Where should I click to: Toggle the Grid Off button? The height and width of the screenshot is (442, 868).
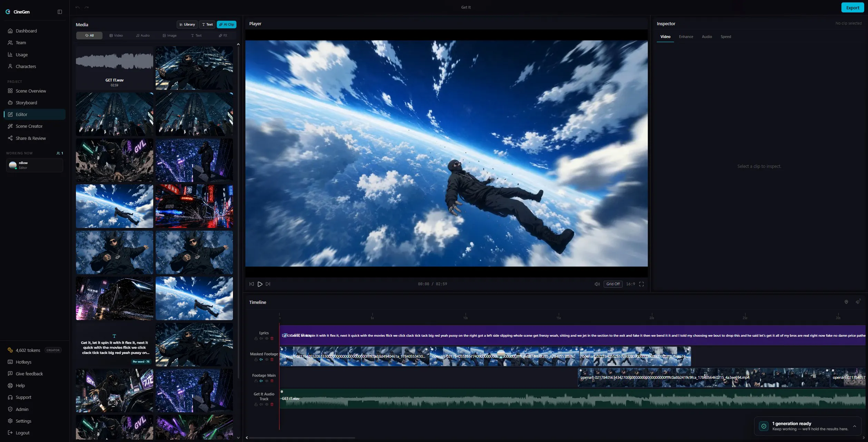[x=613, y=284]
